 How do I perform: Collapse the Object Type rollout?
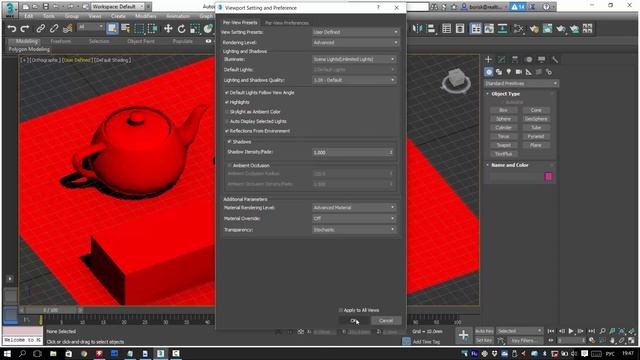[x=505, y=94]
